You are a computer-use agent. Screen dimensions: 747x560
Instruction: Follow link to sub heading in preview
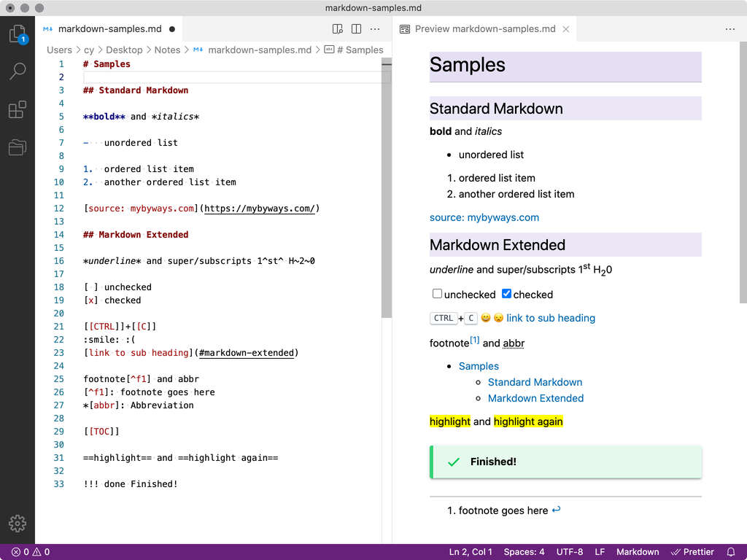(551, 318)
